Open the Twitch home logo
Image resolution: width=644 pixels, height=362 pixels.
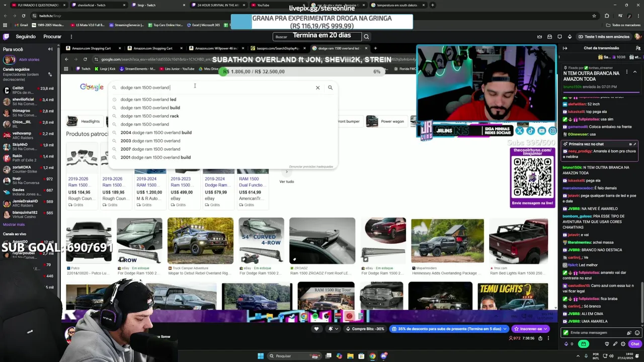(x=6, y=37)
